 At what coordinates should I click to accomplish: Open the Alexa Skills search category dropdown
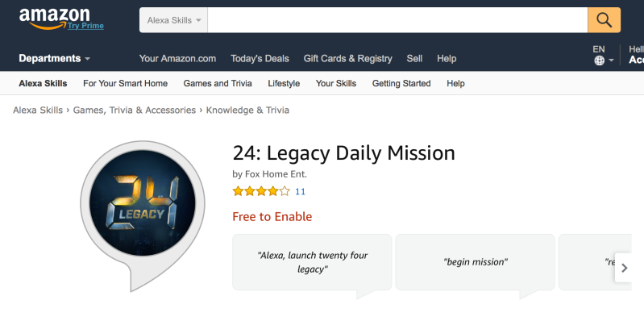point(174,19)
